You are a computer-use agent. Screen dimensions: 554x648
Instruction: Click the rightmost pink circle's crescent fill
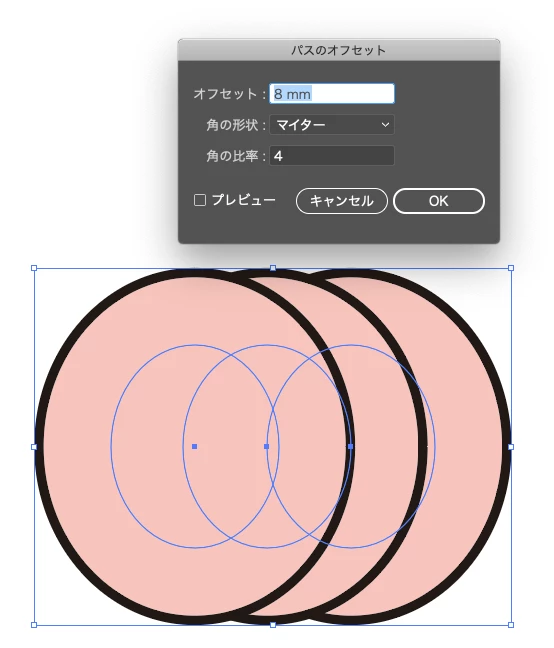coord(465,446)
